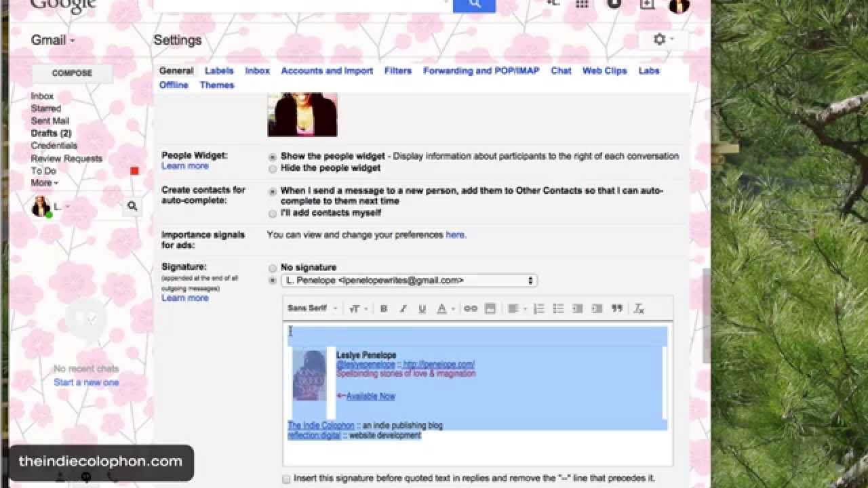Click the ad preferences 'here' link
The image size is (868, 488).
coord(454,235)
